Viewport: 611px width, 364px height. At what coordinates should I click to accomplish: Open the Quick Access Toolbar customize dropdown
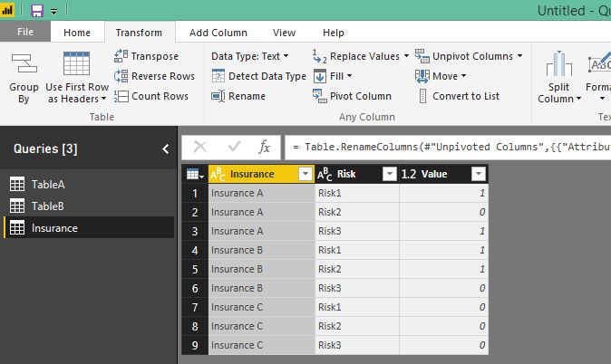click(x=53, y=11)
